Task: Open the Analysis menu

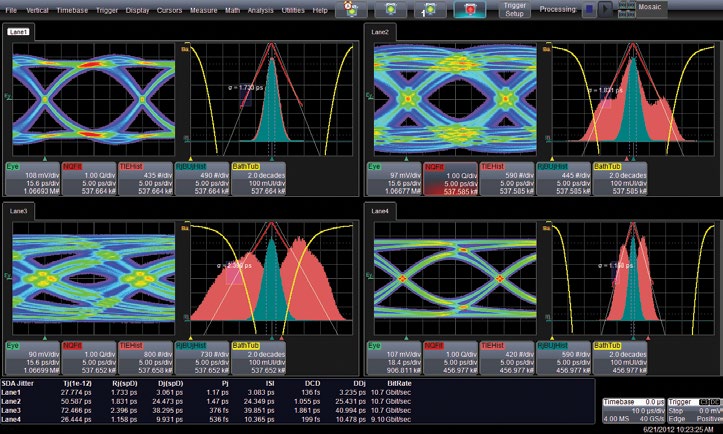Action: click(260, 9)
